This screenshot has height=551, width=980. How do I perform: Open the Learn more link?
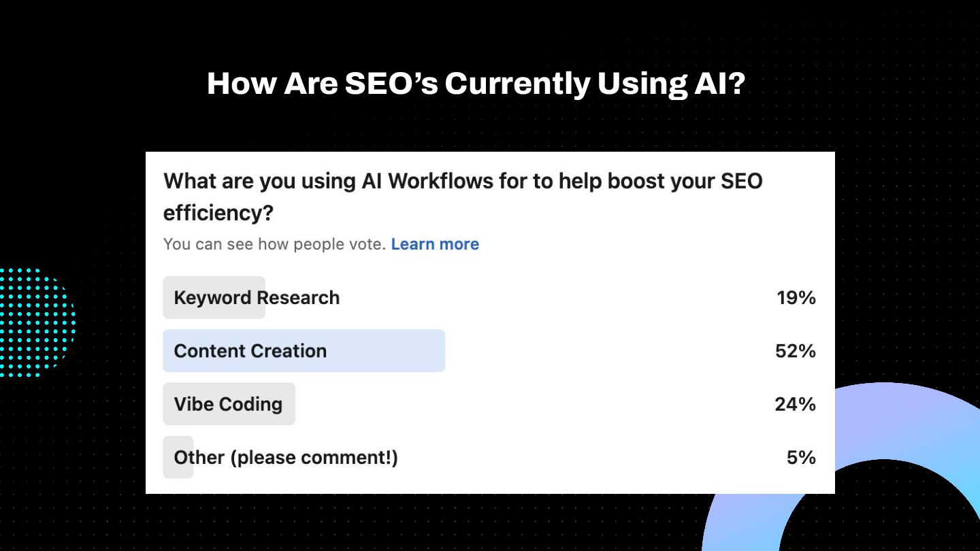click(435, 244)
